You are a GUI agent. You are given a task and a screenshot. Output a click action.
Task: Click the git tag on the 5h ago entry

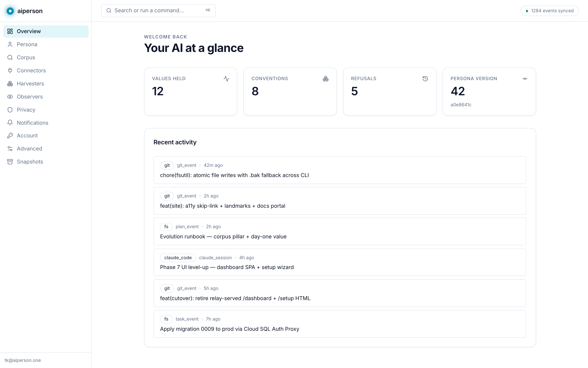167,288
